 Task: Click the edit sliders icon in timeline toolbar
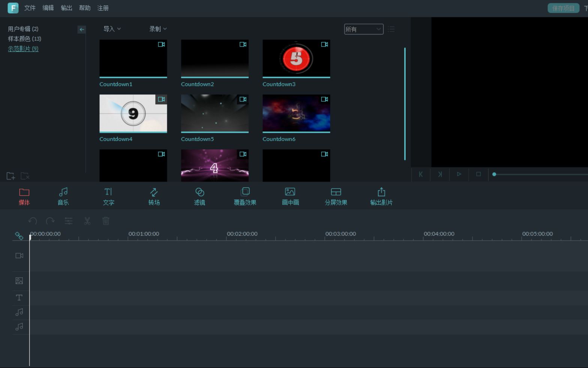click(69, 221)
